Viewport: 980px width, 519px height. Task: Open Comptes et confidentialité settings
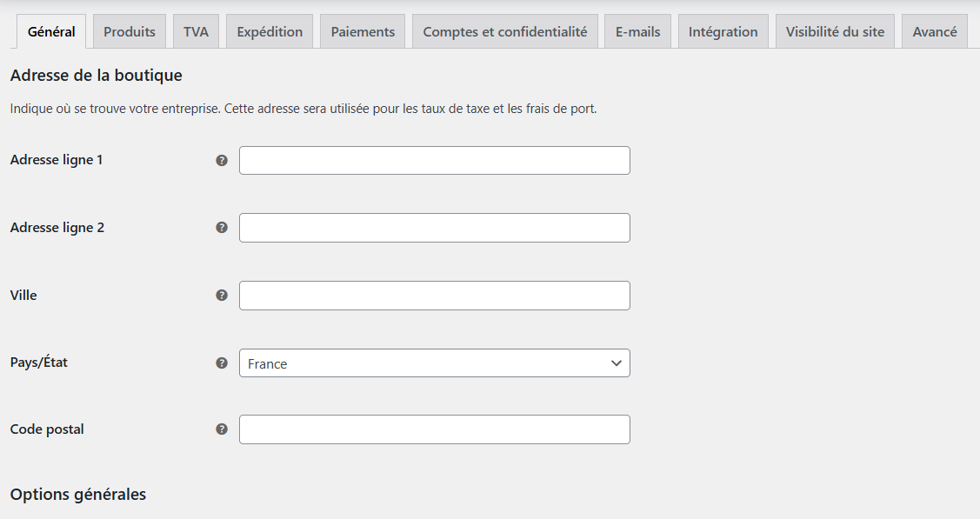pyautogui.click(x=504, y=30)
